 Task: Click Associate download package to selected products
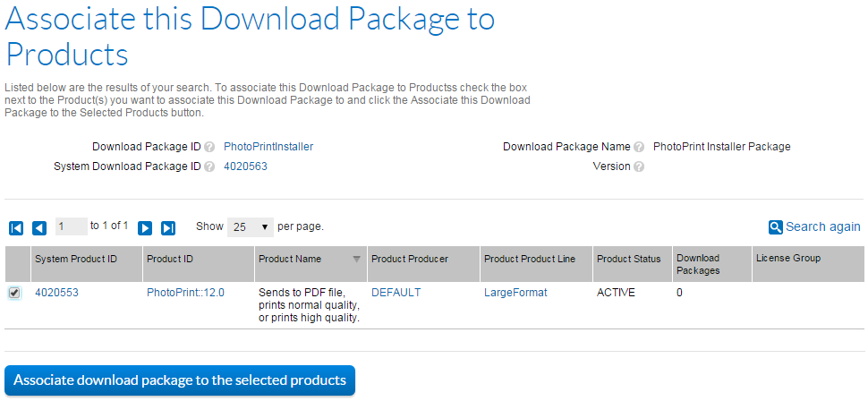[x=180, y=380]
